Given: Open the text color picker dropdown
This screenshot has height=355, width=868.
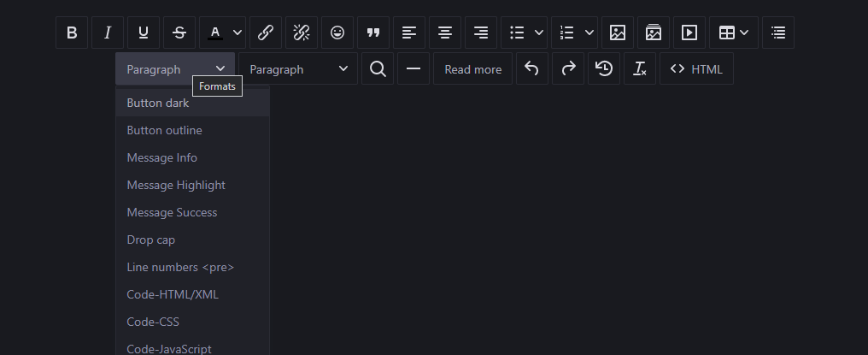Looking at the screenshot, I should (x=238, y=33).
